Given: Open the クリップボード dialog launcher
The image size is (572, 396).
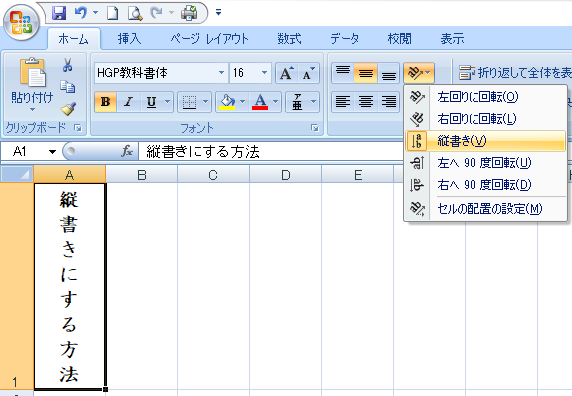Looking at the screenshot, I should tap(78, 128).
